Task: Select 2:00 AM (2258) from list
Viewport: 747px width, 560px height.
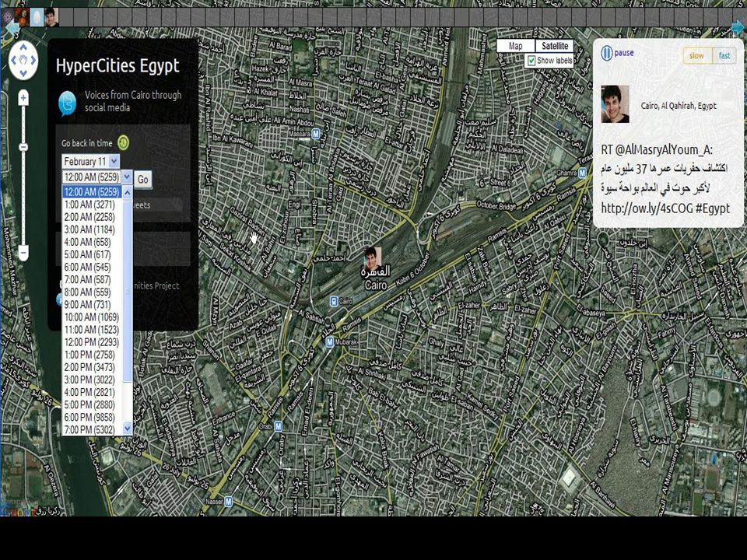Action: click(92, 217)
